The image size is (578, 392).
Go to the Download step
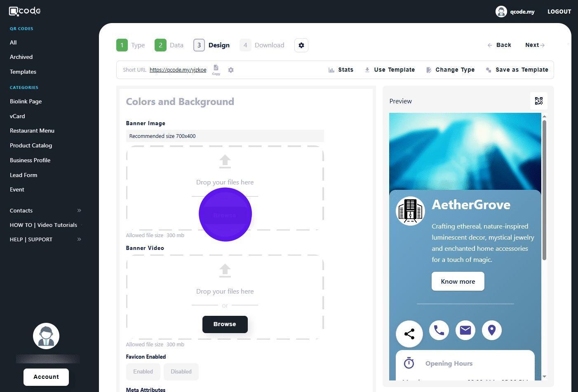tap(262, 45)
